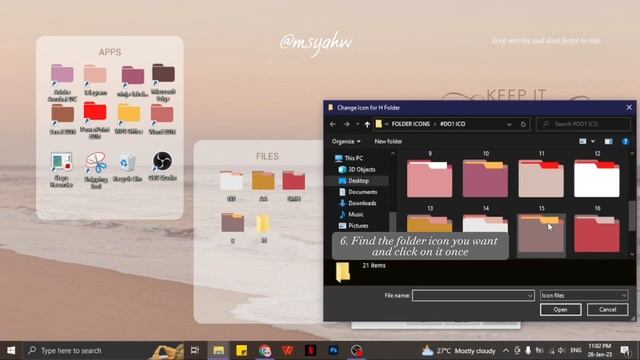The height and width of the screenshot is (360, 640).
Task: Click the taskbar weather widget
Action: point(459,350)
